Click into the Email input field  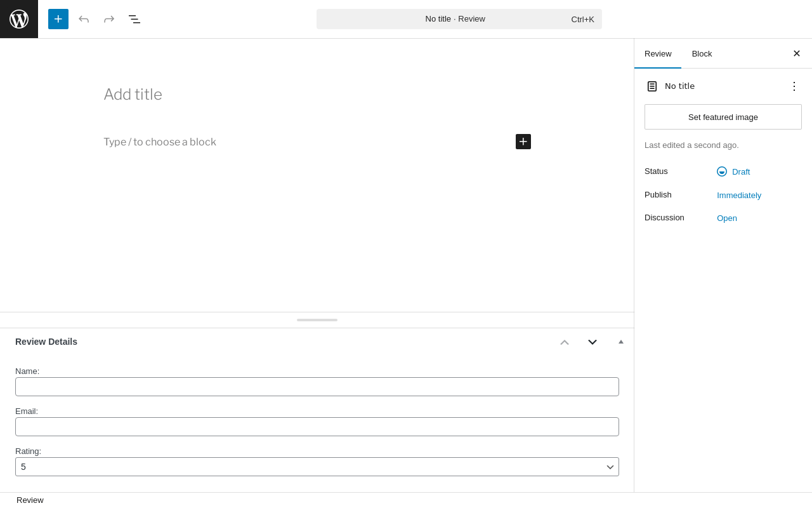click(x=317, y=427)
